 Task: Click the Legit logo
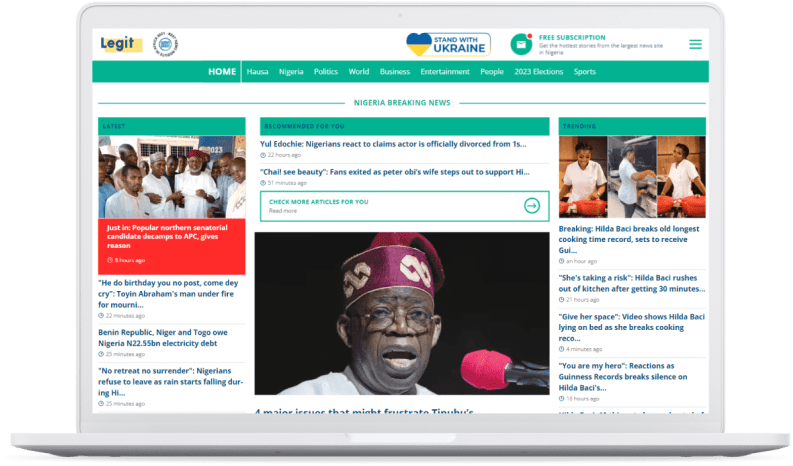(120, 44)
